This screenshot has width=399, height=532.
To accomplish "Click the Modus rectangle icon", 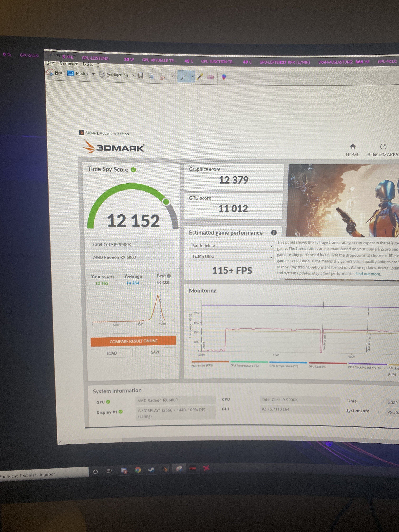I will (x=71, y=73).
